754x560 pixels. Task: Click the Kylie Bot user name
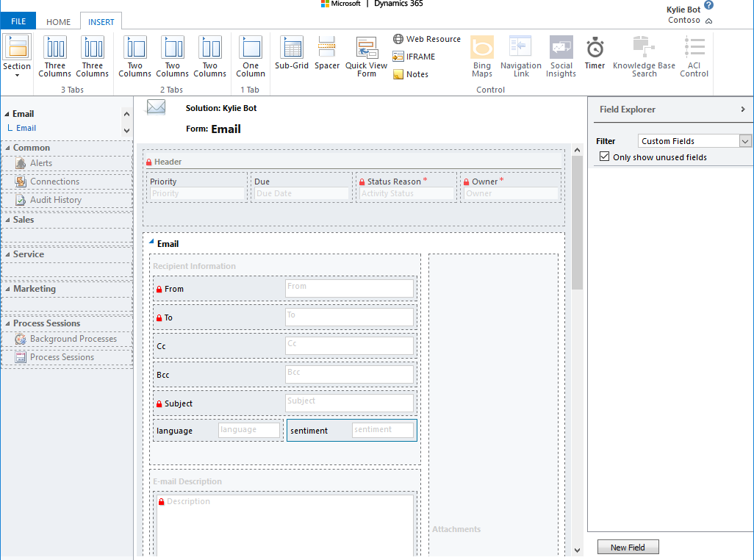[x=683, y=10]
